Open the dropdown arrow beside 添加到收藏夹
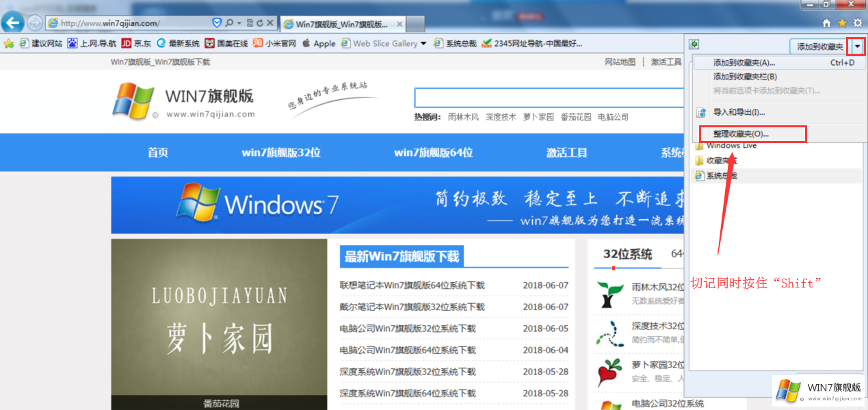The height and width of the screenshot is (410, 868). (856, 47)
